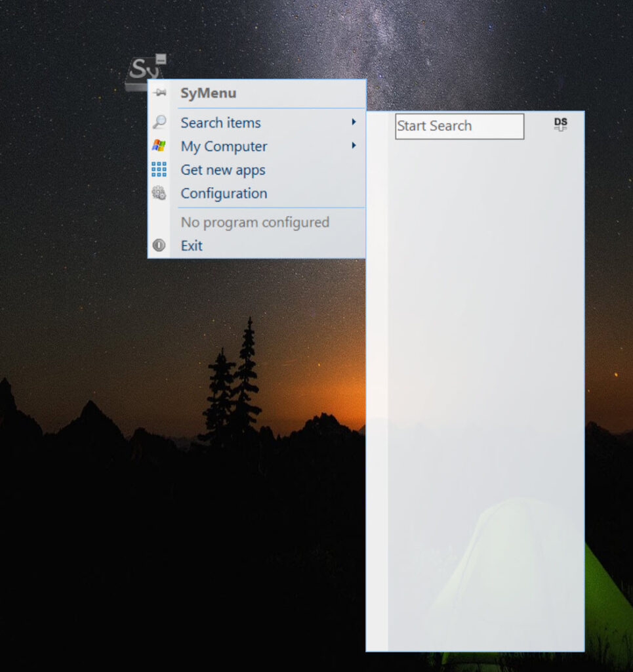The image size is (633, 672).
Task: Choose Exit in the SyMenu menu
Action: point(256,245)
